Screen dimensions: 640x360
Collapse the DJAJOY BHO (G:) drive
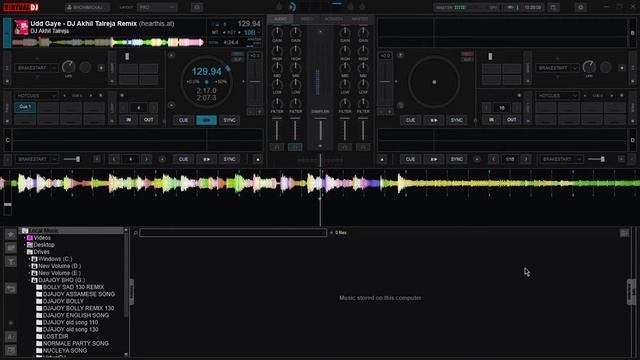click(29, 280)
